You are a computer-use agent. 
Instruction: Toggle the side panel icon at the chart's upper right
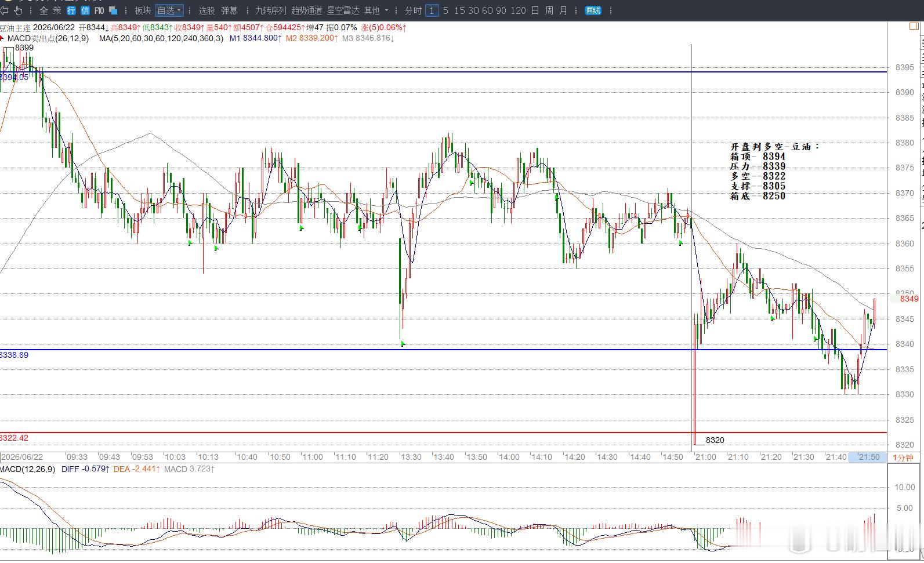[914, 27]
